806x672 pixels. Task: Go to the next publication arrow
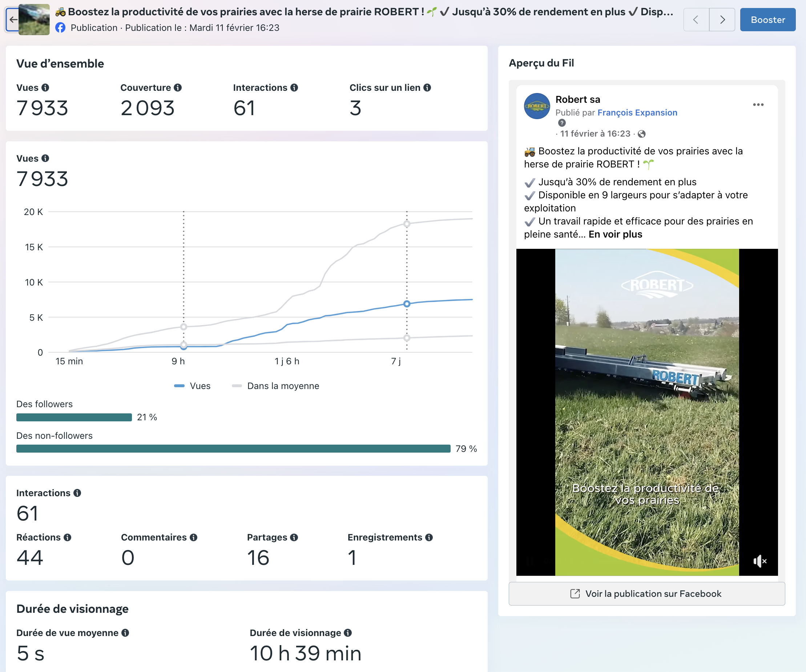(x=722, y=20)
